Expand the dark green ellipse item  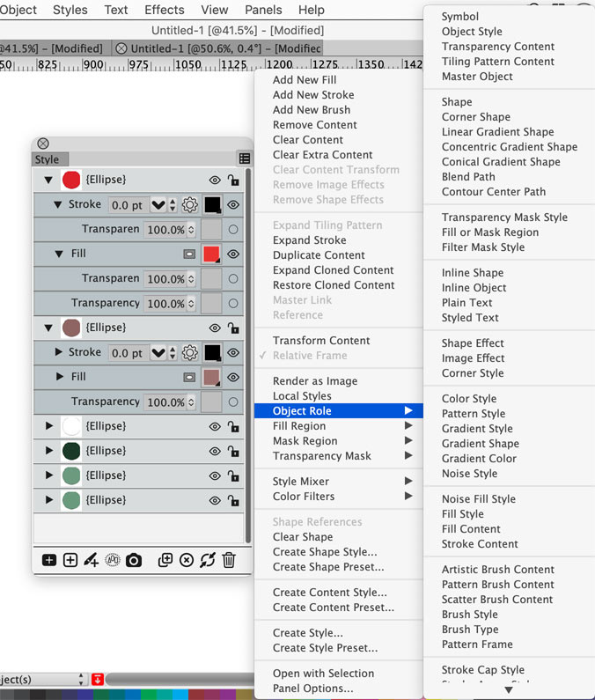coord(48,451)
